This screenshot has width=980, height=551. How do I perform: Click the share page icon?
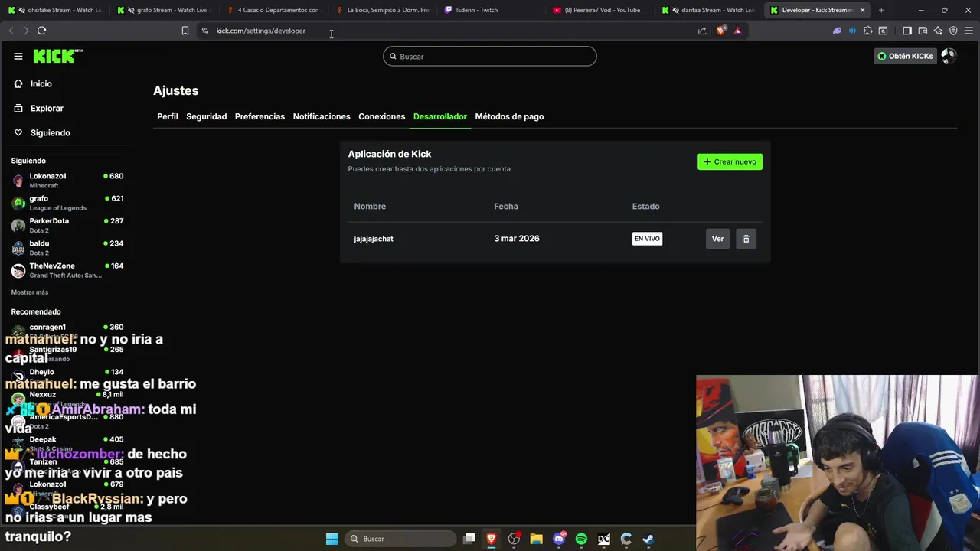coord(702,31)
